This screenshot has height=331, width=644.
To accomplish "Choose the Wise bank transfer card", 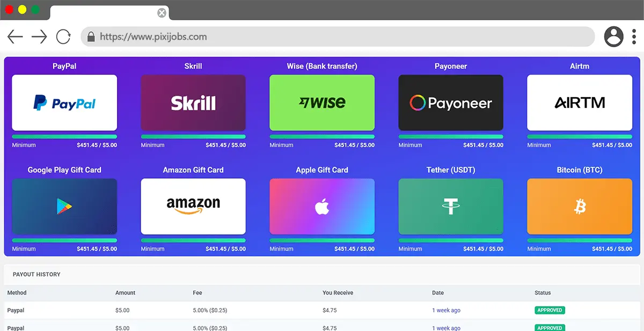I will click(322, 102).
